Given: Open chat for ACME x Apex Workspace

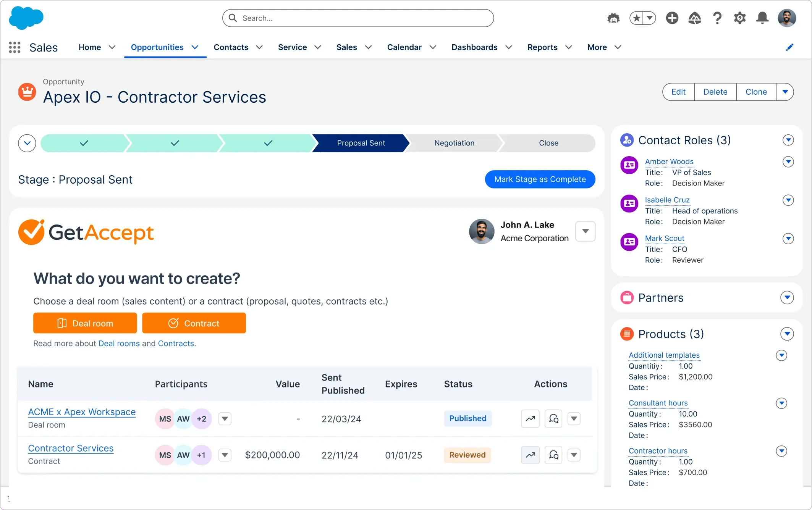Looking at the screenshot, I should (553, 419).
